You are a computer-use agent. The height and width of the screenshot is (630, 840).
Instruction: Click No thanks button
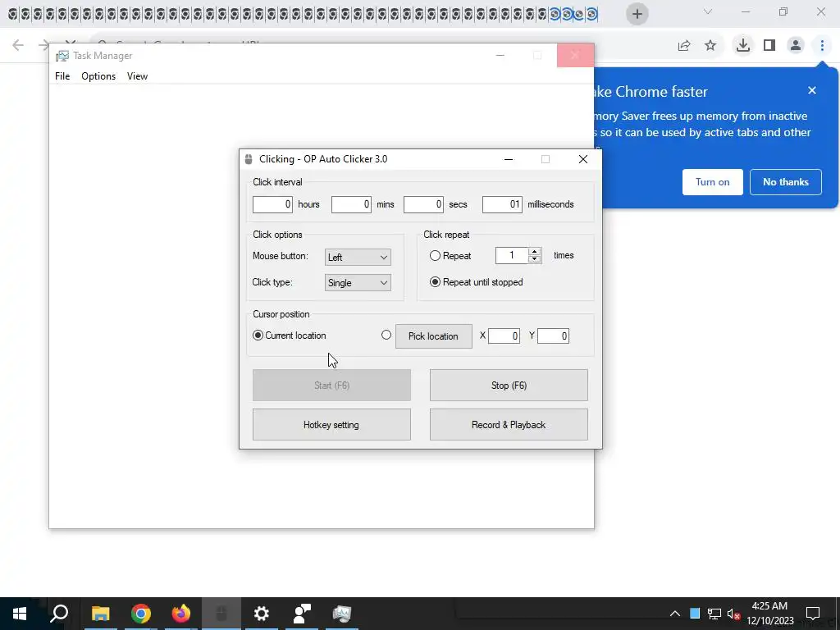coord(785,182)
